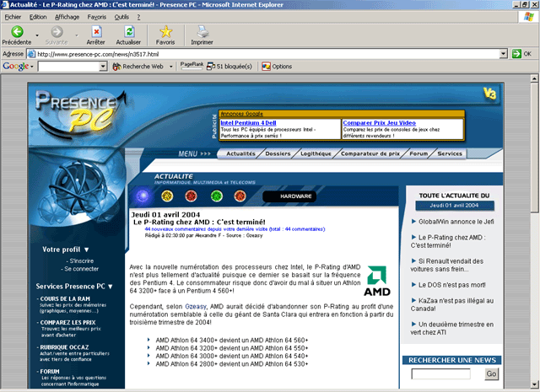Open the Google logo menu arrow
This screenshot has width=540, height=392.
pyautogui.click(x=32, y=67)
